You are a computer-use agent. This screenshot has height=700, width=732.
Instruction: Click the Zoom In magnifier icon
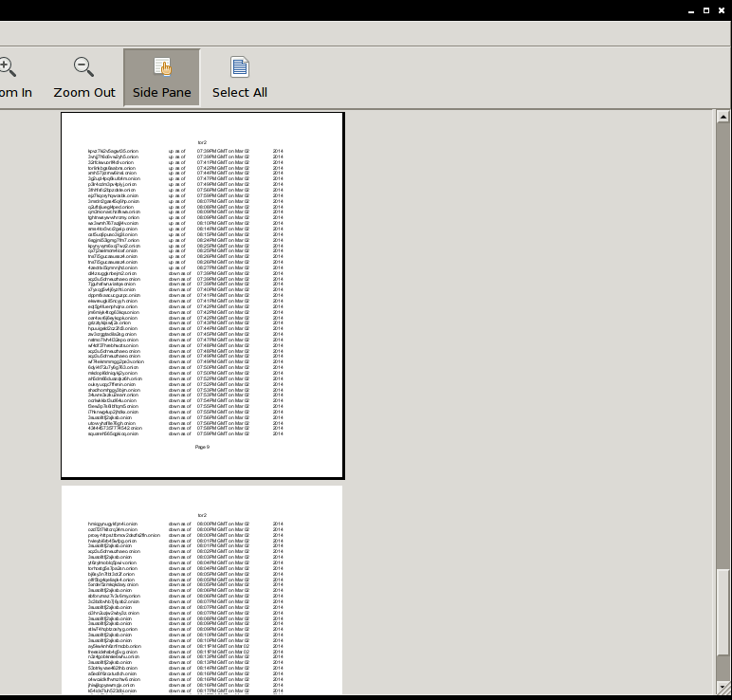(8, 66)
